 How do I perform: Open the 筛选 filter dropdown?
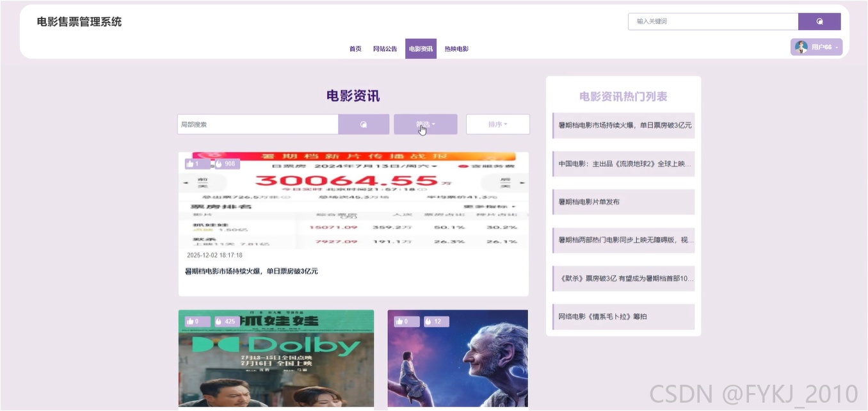426,124
